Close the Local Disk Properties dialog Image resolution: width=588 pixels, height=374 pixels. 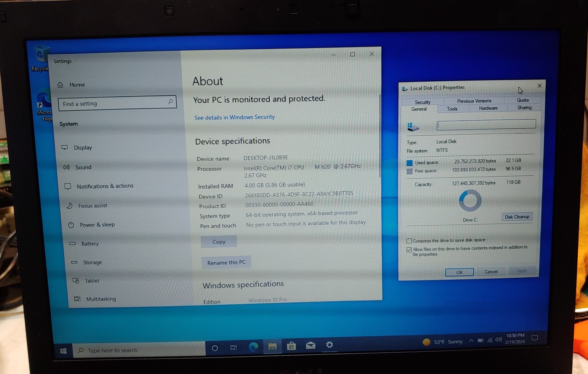coord(539,86)
